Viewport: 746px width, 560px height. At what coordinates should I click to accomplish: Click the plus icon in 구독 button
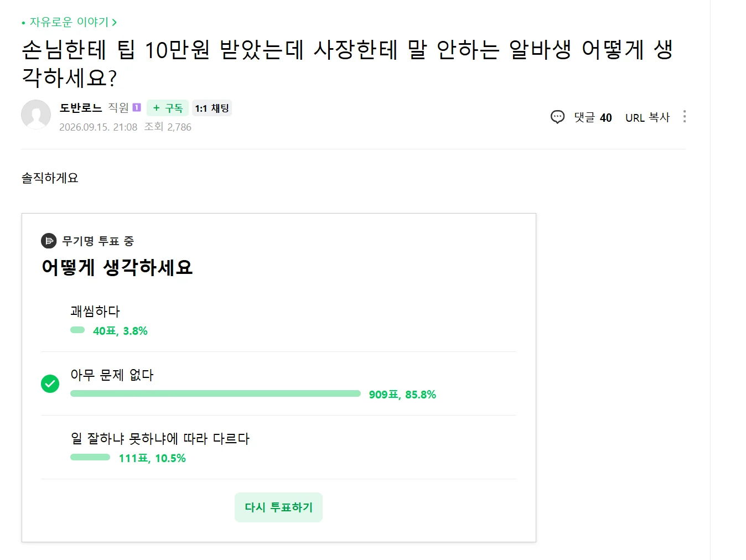(156, 108)
